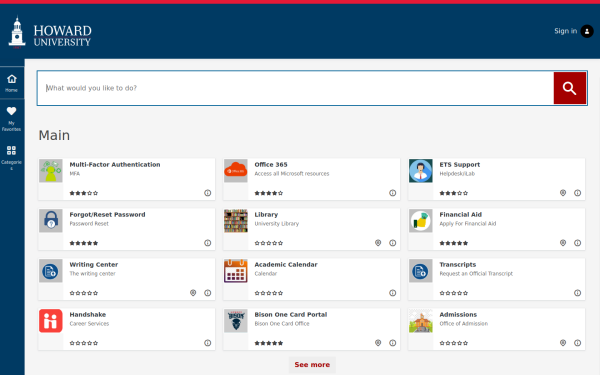Click the red search magnifier button
This screenshot has height=375, width=600.
click(x=569, y=88)
